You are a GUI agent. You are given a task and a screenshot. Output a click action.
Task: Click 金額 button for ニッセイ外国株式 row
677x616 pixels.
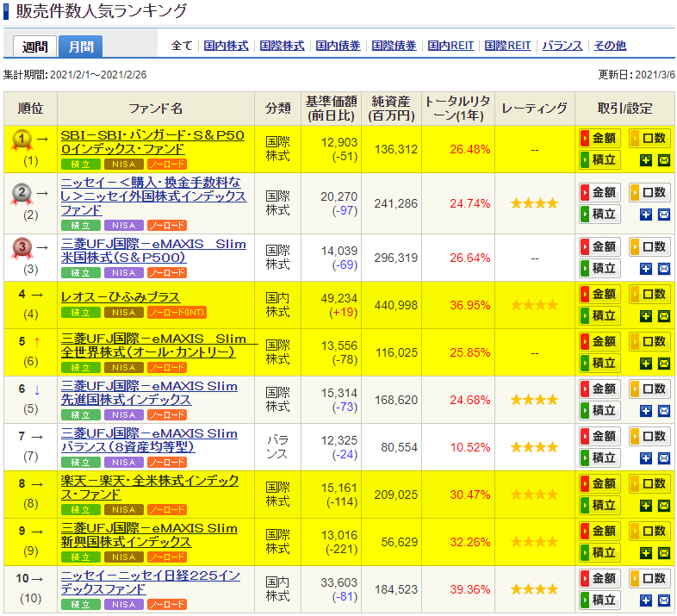(x=599, y=192)
